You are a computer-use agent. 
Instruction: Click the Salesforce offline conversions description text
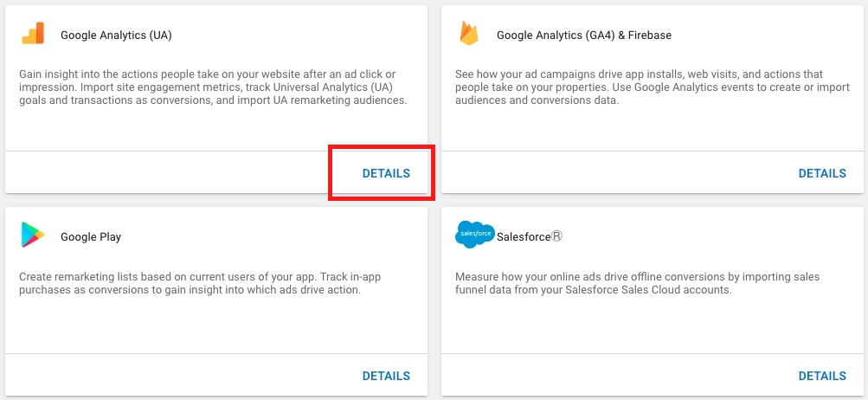[x=637, y=283]
